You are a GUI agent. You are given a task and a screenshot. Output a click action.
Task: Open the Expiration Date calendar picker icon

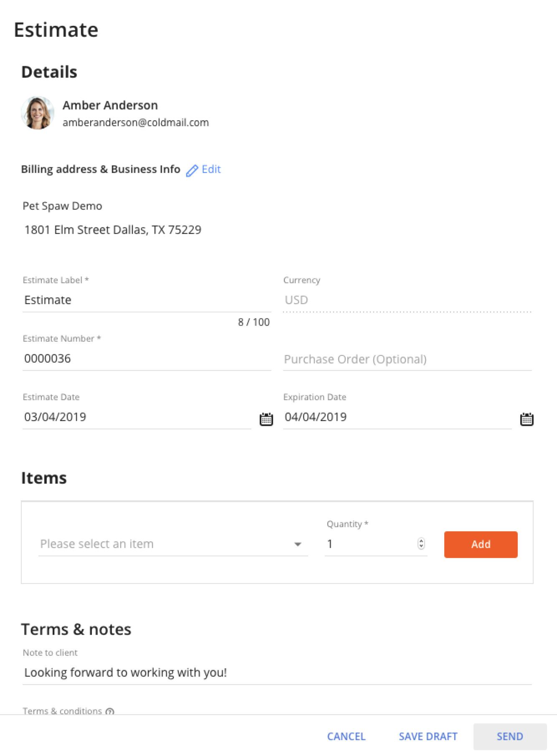coord(527,419)
